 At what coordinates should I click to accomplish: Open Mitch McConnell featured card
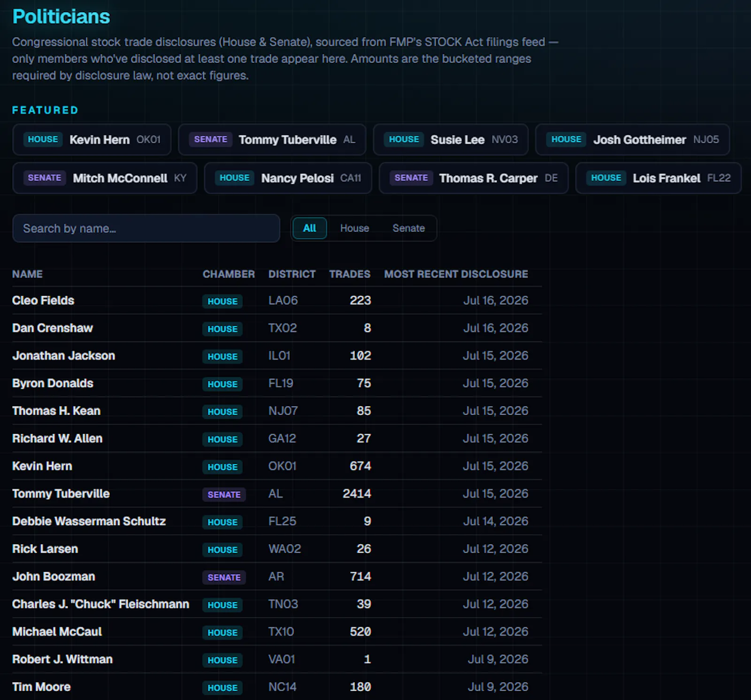tap(105, 178)
